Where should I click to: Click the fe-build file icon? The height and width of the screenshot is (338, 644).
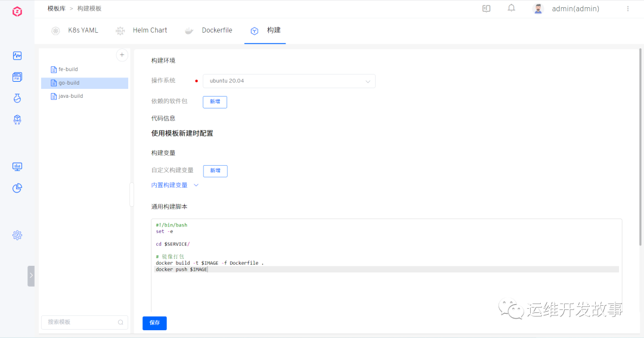pyautogui.click(x=54, y=69)
